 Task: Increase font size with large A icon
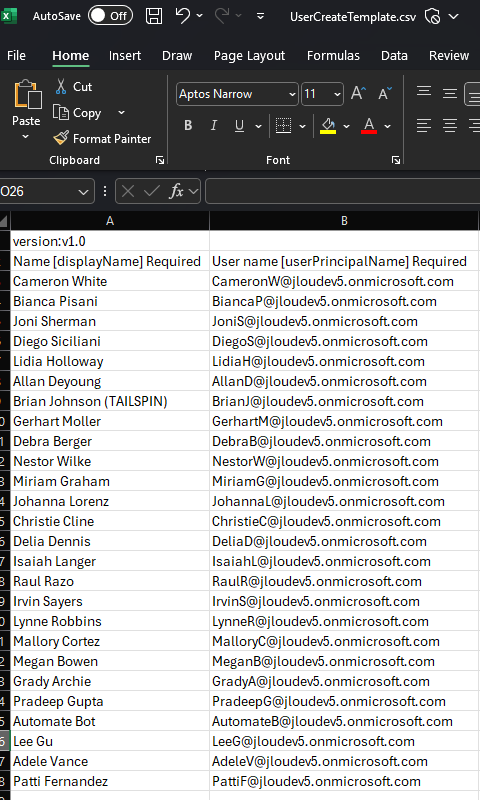point(358,93)
